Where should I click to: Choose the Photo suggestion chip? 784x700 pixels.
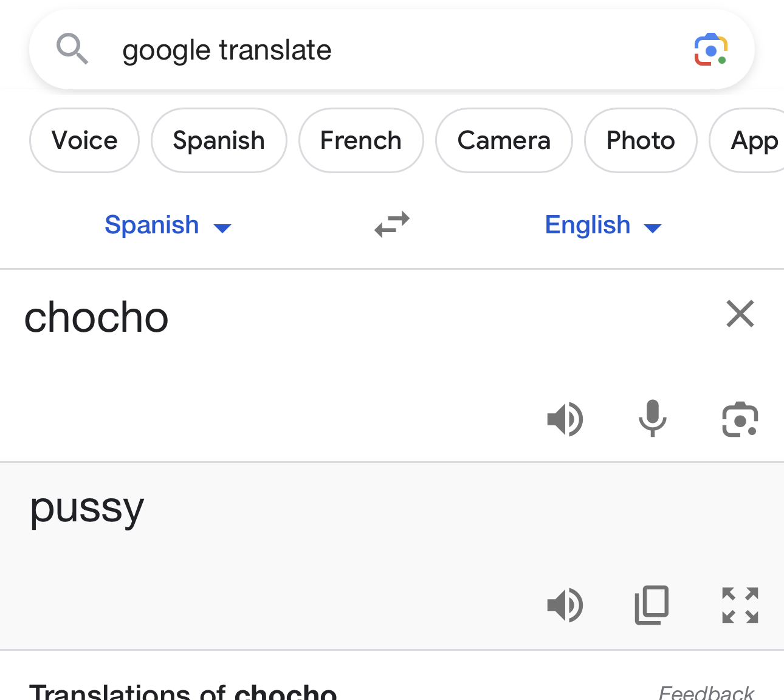641,140
